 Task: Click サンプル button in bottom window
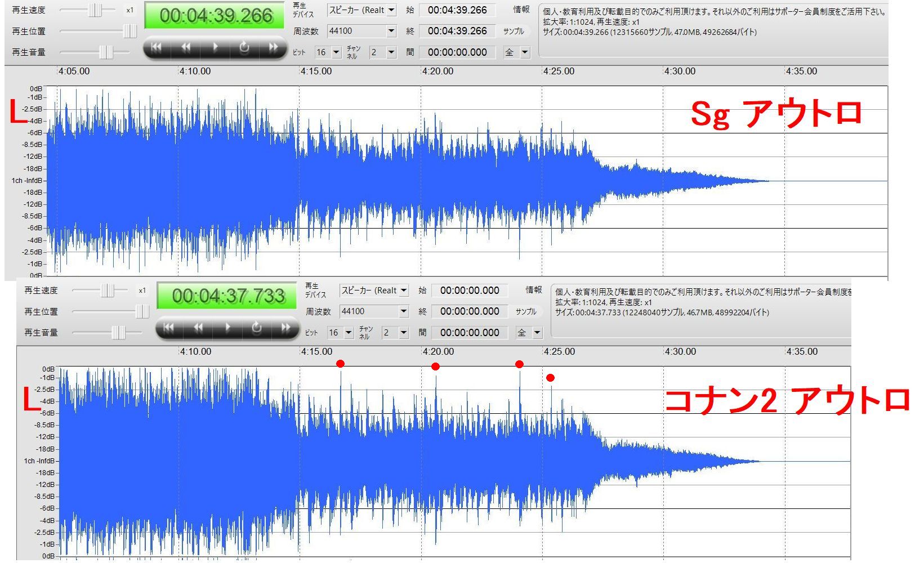tap(526, 311)
